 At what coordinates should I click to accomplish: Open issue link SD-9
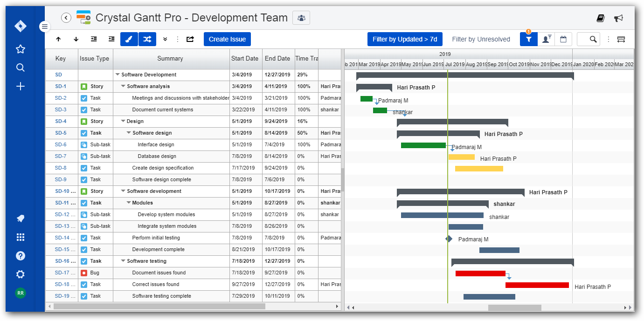(x=61, y=179)
